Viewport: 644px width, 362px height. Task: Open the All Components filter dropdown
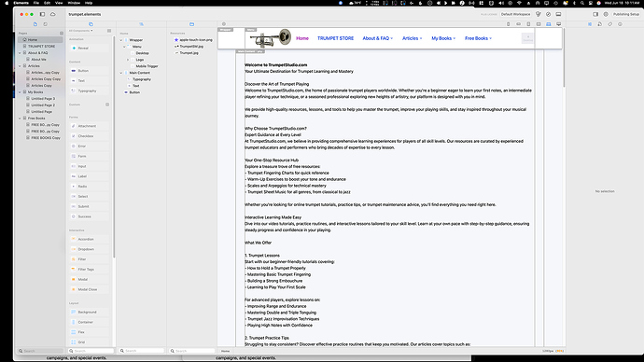click(x=80, y=31)
